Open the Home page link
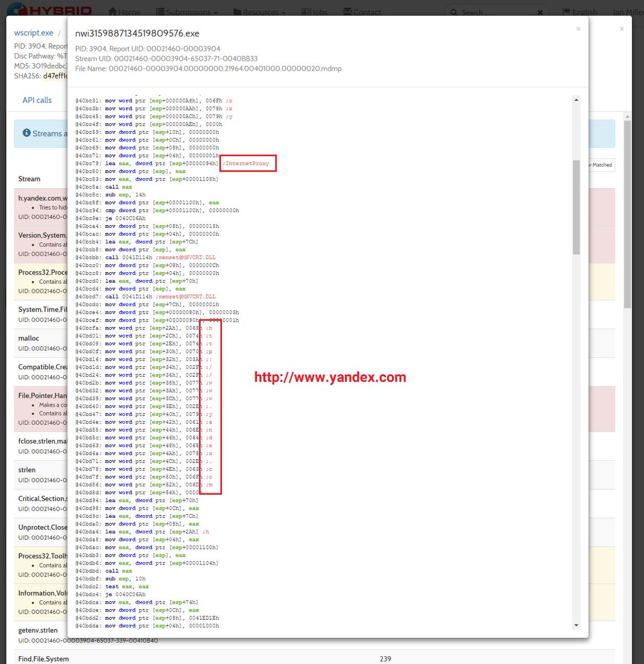The image size is (644, 664). click(x=124, y=12)
